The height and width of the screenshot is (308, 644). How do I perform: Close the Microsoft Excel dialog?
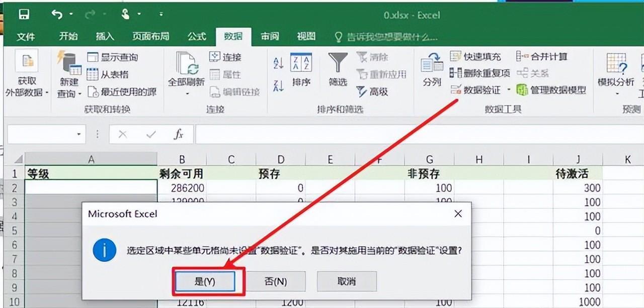pyautogui.click(x=458, y=214)
